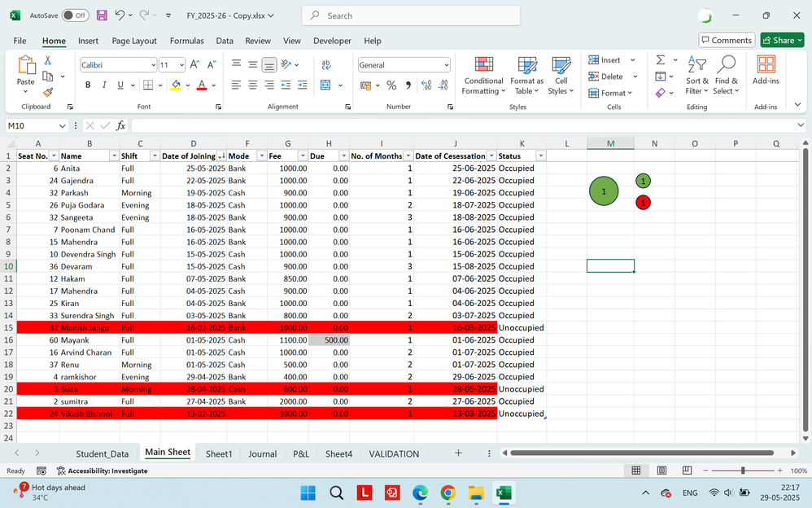Open the Number Format General dropdown
812x508 pixels.
(x=446, y=65)
